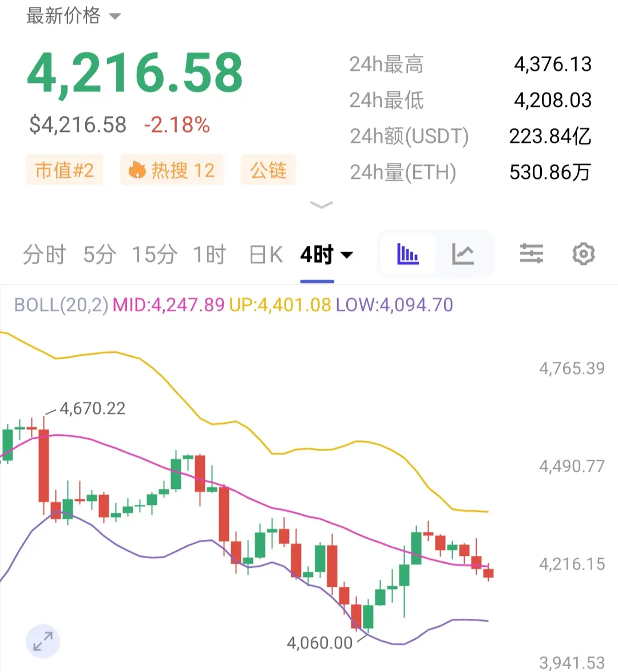
Task: Tap the 24h量(ETH) value 530.86万
Action: tap(550, 172)
